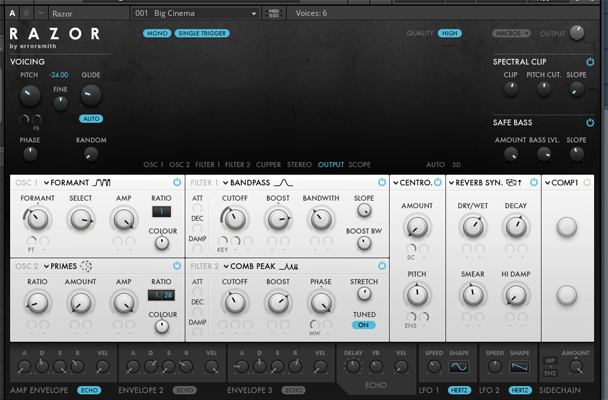The image size is (608, 400).
Task: Select snapshot A button
Action: [x=12, y=13]
